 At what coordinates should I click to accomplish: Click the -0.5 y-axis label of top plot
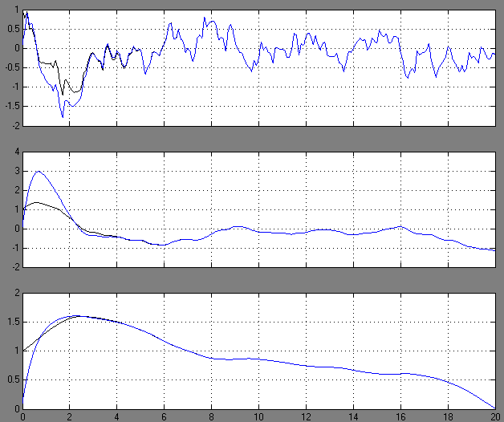pyautogui.click(x=11, y=68)
